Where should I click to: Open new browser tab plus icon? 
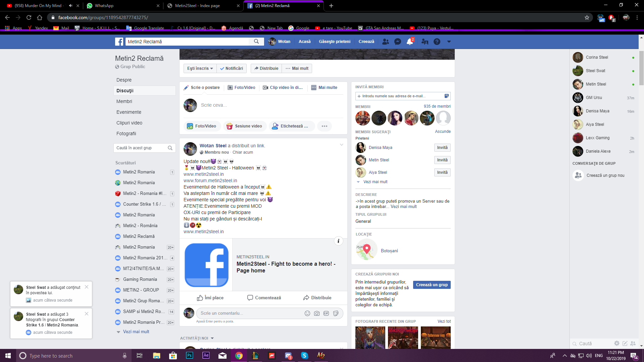pyautogui.click(x=331, y=6)
